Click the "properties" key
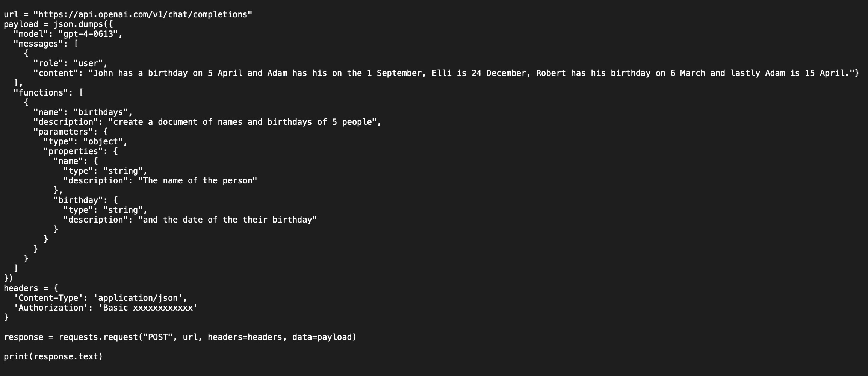Image resolution: width=868 pixels, height=376 pixels. tap(73, 152)
